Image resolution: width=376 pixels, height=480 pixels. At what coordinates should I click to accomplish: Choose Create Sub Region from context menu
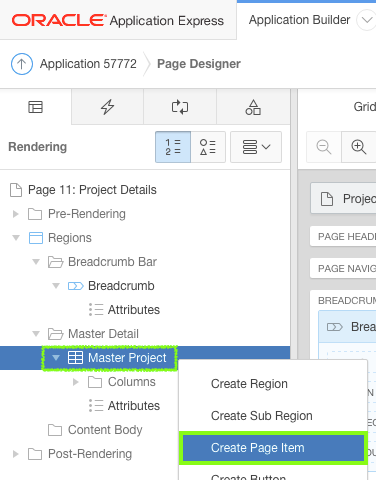pos(273,416)
